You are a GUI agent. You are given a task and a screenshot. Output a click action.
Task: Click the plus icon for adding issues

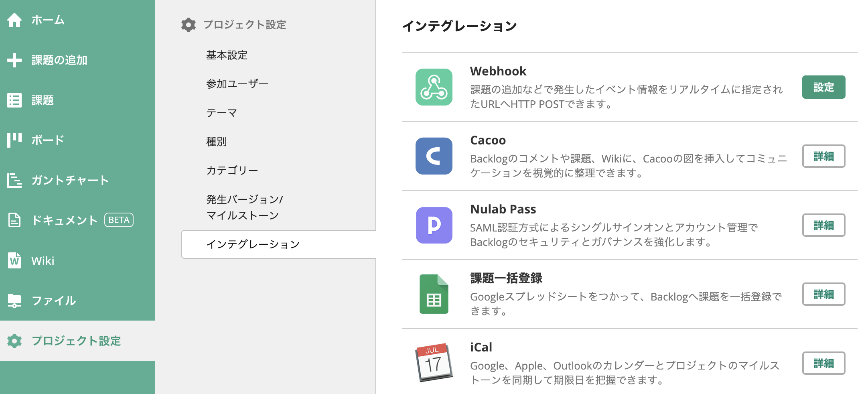point(14,60)
